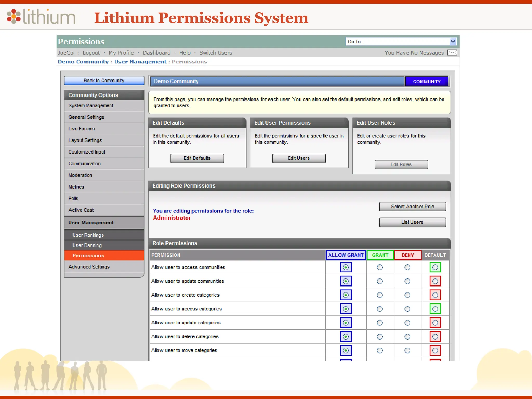Open System Management in sidebar

coord(104,106)
